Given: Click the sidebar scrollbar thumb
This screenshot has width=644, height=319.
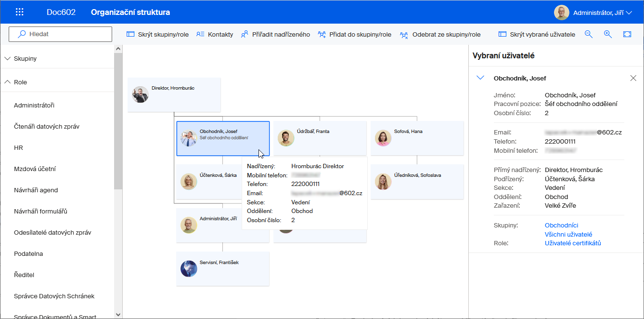Looking at the screenshot, I should click(x=118, y=121).
